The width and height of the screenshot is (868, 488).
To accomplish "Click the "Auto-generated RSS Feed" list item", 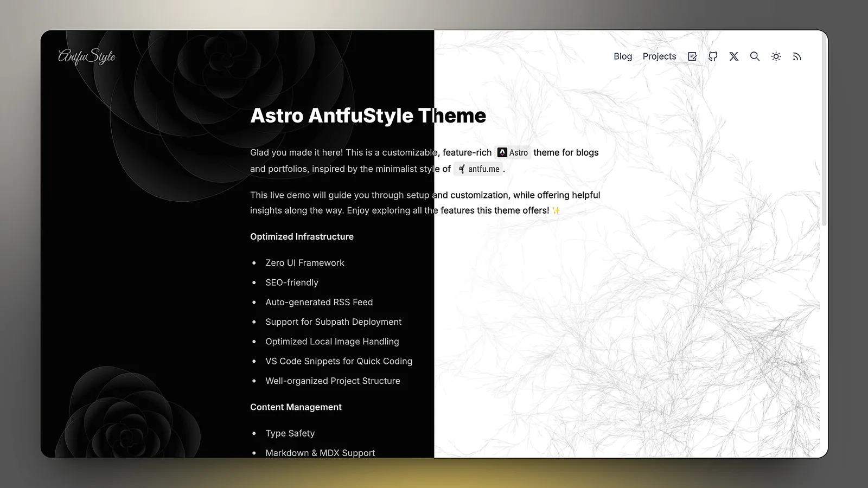I will [319, 302].
